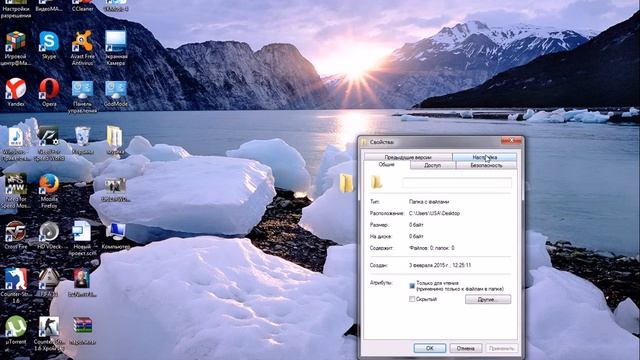Viewport: 640px width, 360px height.
Task: Open the Настройка tab
Action: tap(484, 157)
